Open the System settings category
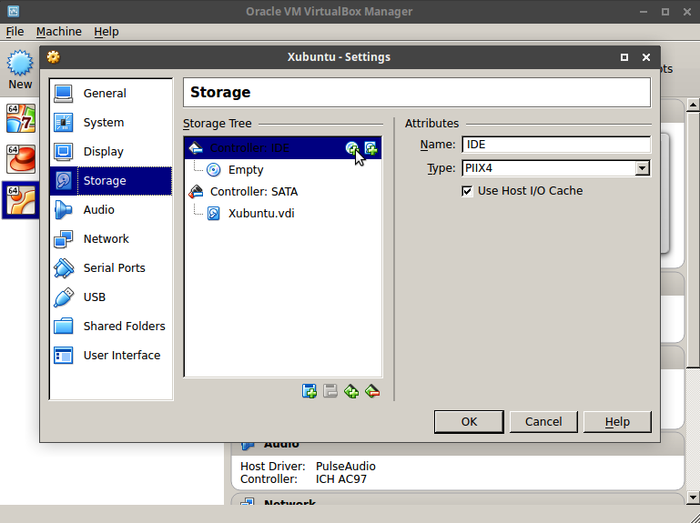This screenshot has width=700, height=523. pyautogui.click(x=111, y=122)
